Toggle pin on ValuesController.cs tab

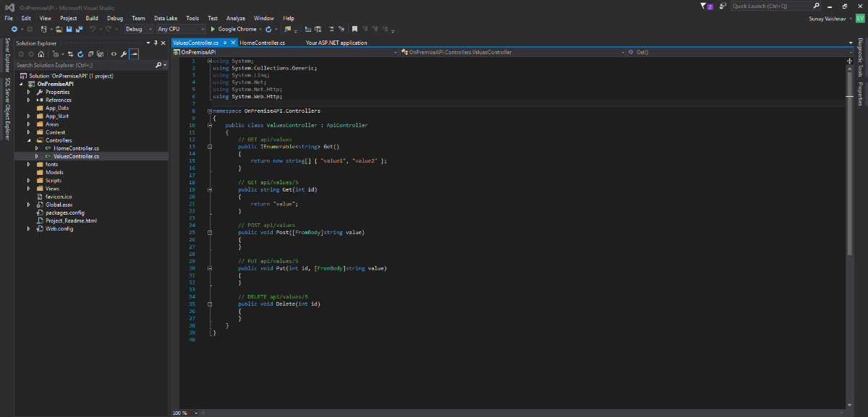point(225,43)
